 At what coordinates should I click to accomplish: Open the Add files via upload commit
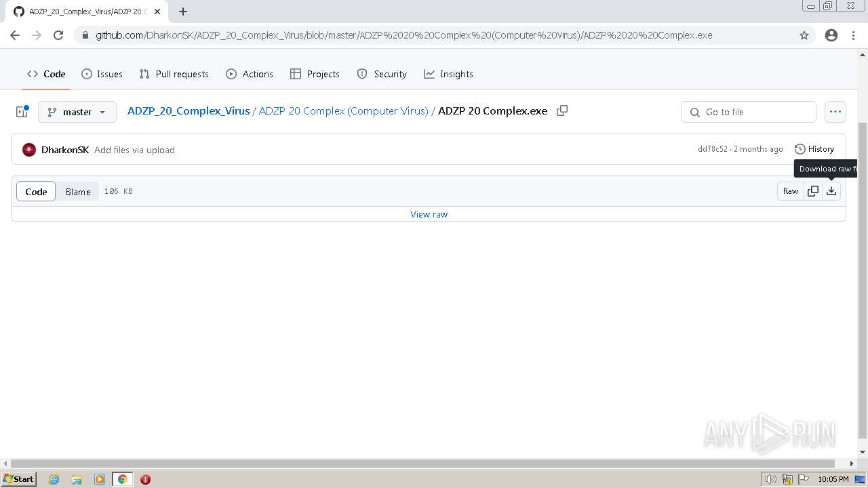point(134,150)
